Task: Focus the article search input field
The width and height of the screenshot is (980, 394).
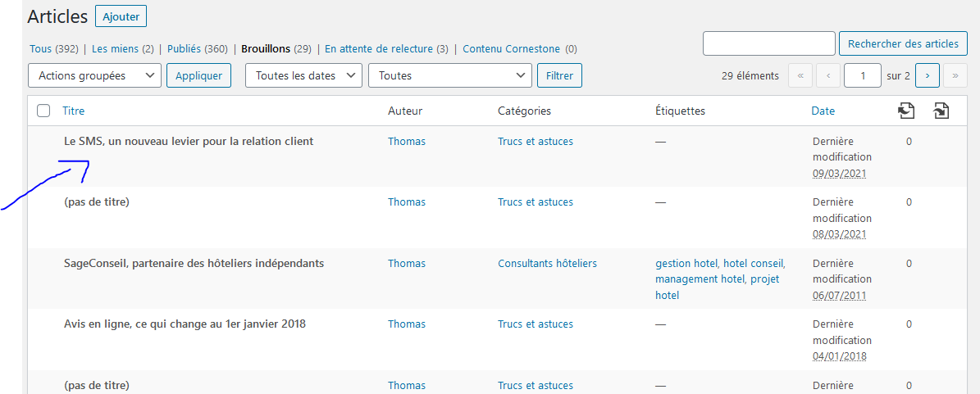Action: pyautogui.click(x=769, y=43)
